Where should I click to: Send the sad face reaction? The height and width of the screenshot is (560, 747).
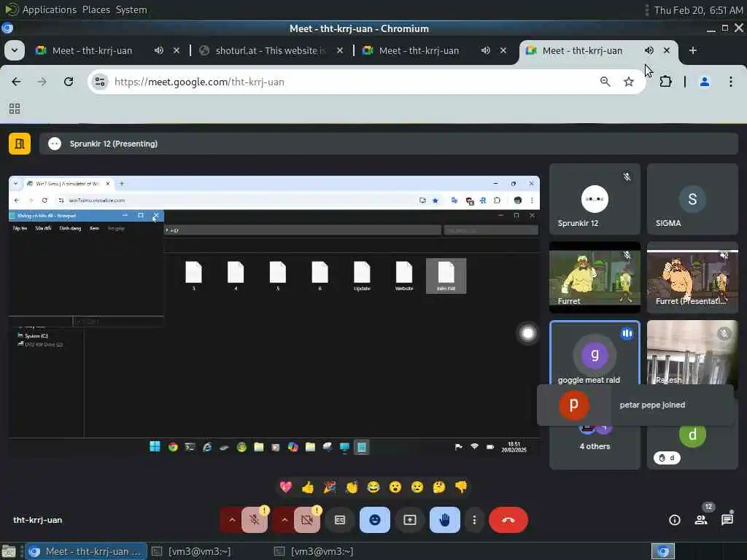tap(417, 486)
